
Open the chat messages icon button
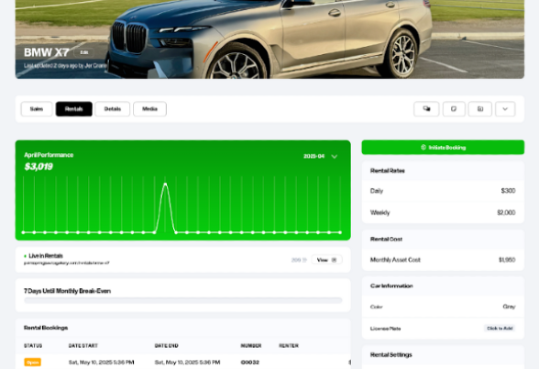[x=426, y=109]
